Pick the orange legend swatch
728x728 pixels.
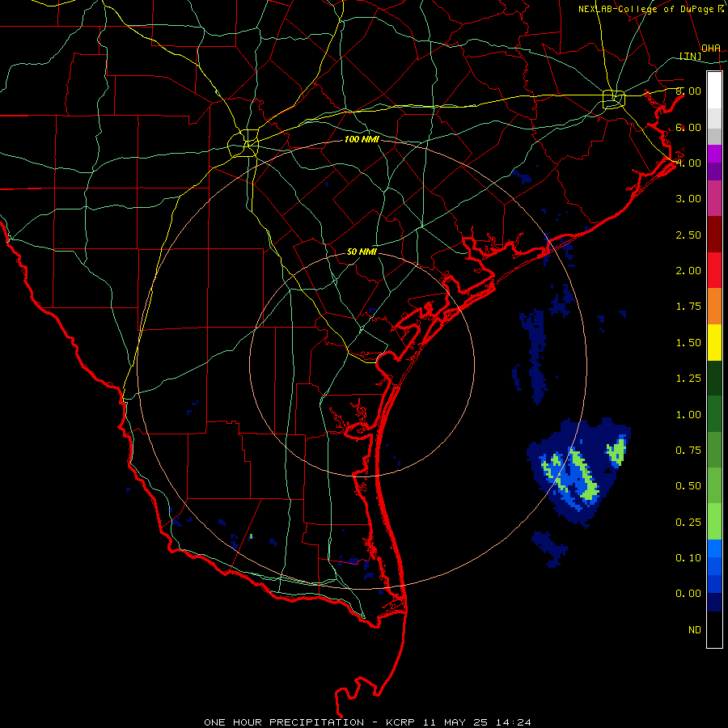[714, 306]
